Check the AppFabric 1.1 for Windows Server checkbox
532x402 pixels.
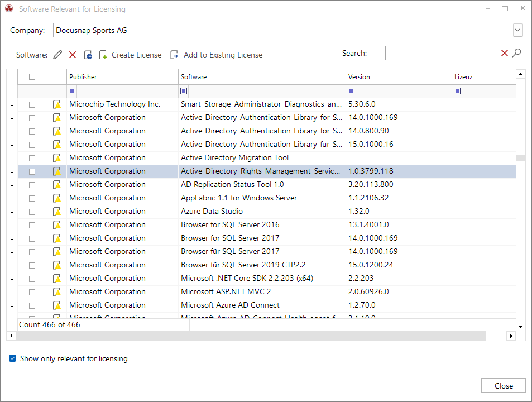(x=32, y=198)
